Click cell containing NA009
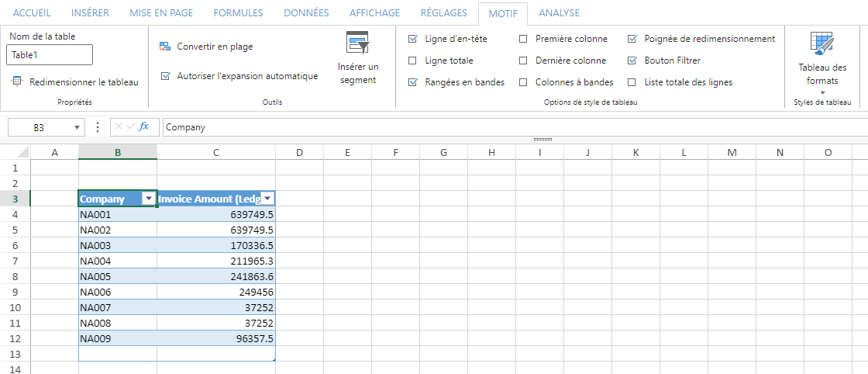This screenshot has height=374, width=868. (117, 338)
